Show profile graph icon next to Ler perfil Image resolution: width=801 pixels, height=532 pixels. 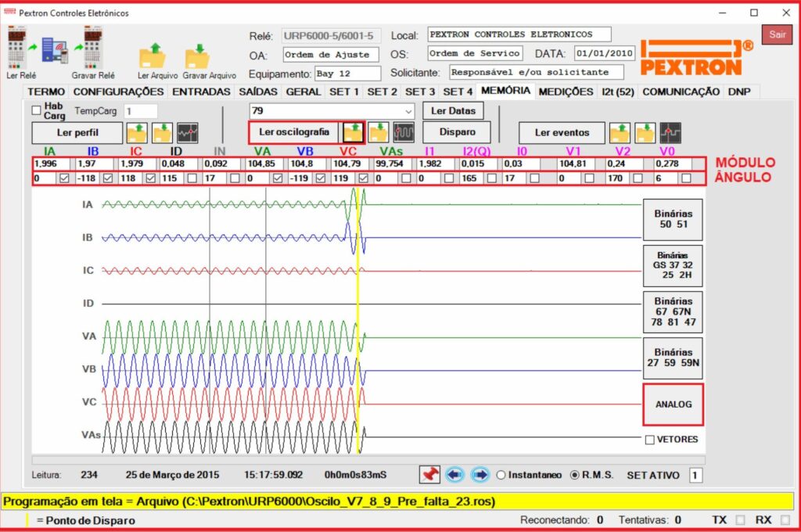click(188, 133)
